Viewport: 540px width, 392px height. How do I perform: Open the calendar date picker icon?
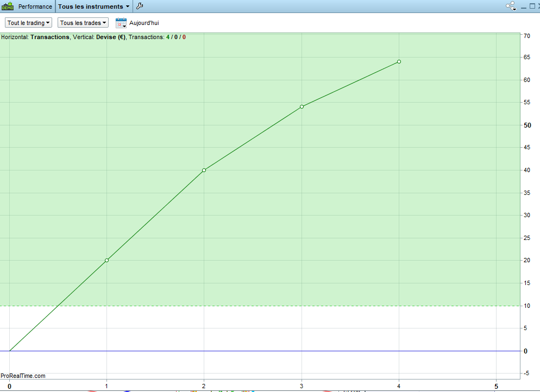tap(121, 23)
